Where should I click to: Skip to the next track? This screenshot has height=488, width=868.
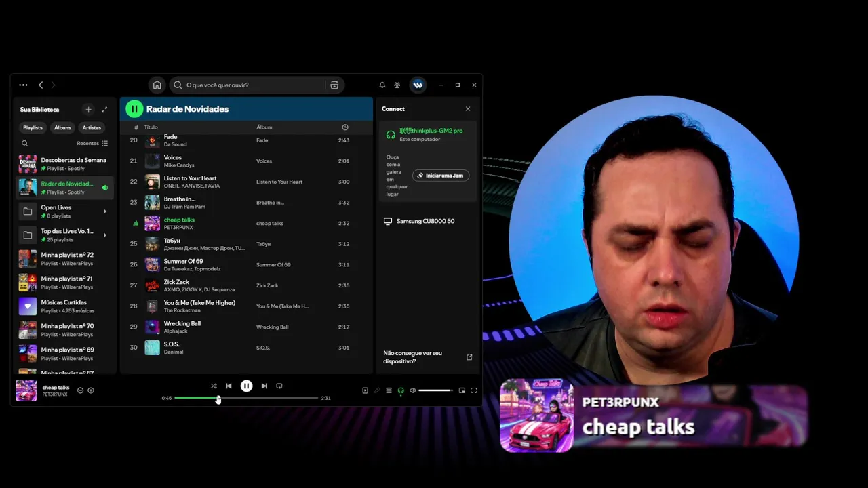264,386
